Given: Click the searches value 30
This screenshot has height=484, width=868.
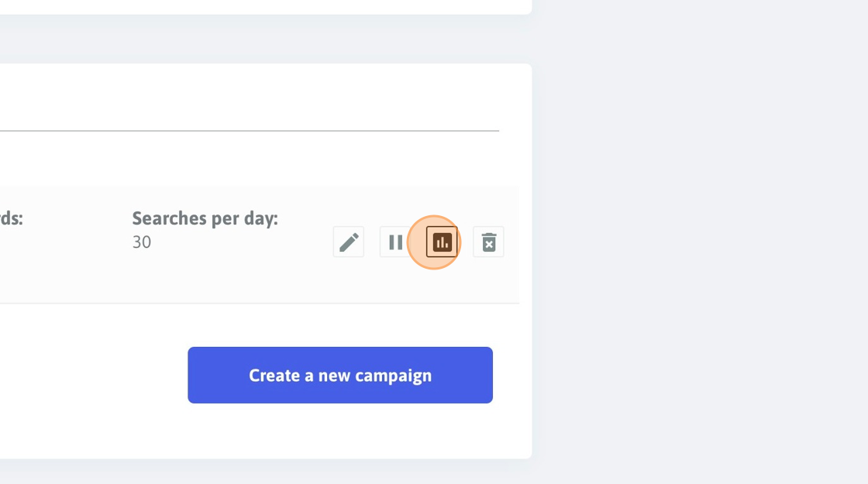Looking at the screenshot, I should coord(142,242).
